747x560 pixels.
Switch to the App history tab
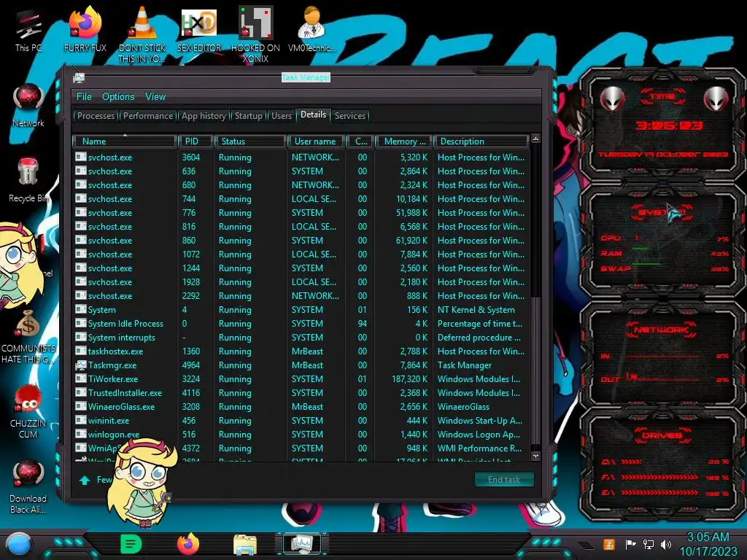click(204, 116)
